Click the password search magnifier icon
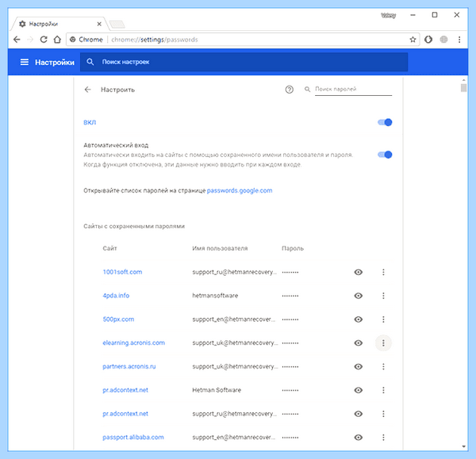The image size is (476, 459). (x=307, y=90)
